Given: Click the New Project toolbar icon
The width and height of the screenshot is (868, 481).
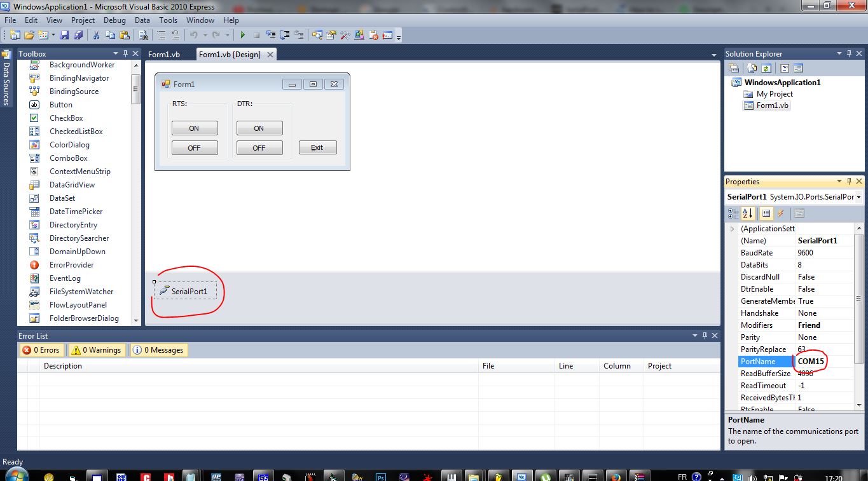Looking at the screenshot, I should pyautogui.click(x=14, y=35).
